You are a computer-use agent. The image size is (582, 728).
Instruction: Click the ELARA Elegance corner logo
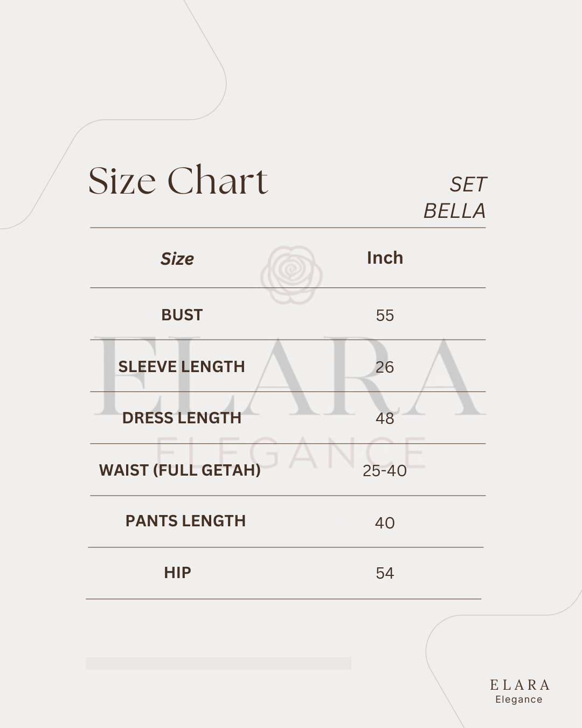tap(519, 691)
